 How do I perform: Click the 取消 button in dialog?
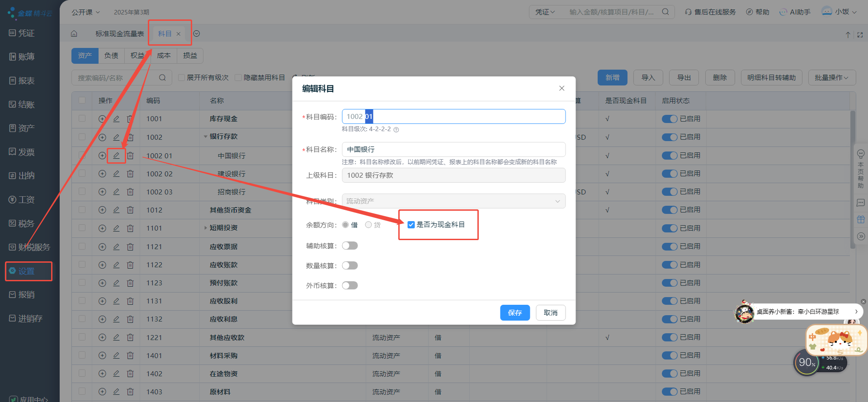(550, 312)
